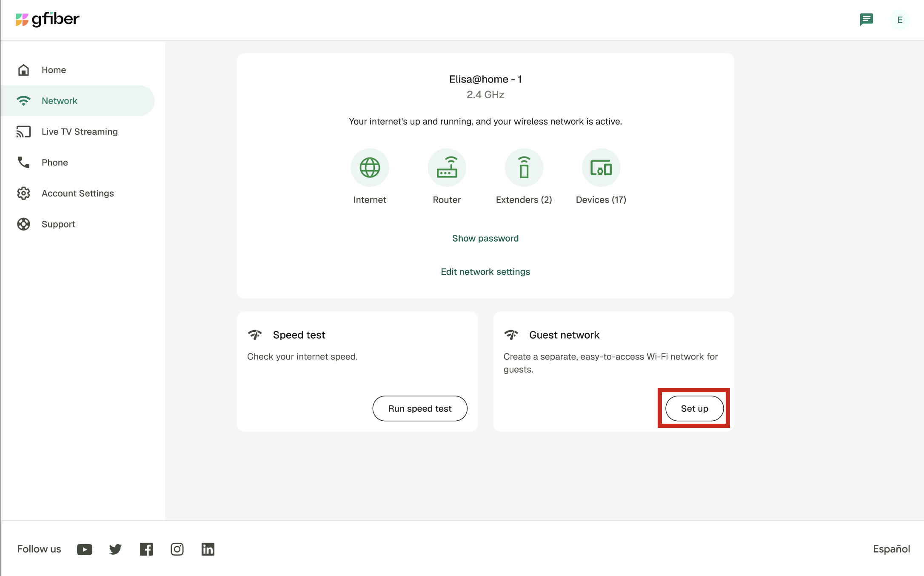This screenshot has width=924, height=576.
Task: Set up the guest network
Action: 694,408
